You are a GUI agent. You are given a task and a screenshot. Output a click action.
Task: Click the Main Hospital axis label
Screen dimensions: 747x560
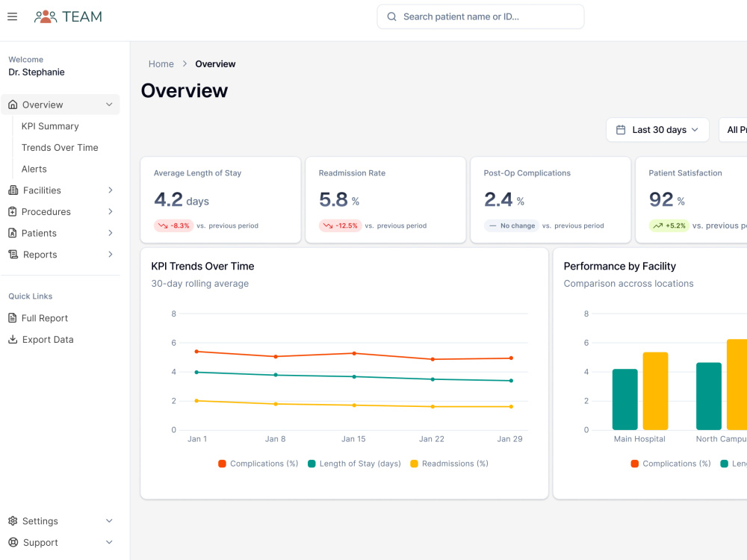[x=639, y=439]
